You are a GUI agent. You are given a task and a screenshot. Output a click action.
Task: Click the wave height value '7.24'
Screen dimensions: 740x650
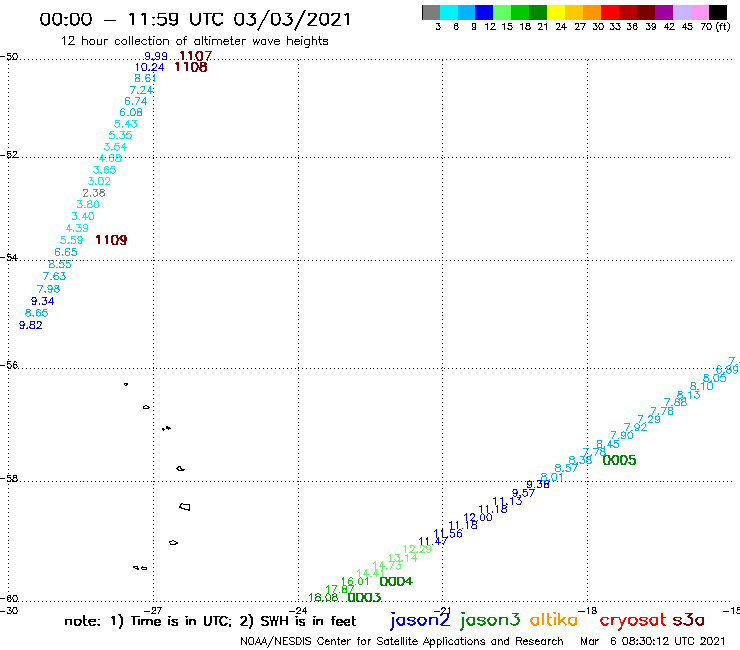click(x=141, y=90)
